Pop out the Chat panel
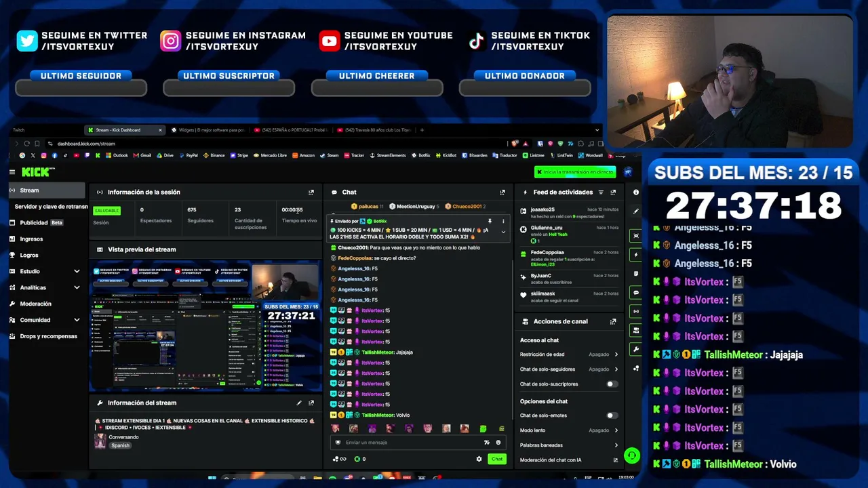This screenshot has width=868, height=488. 502,192
